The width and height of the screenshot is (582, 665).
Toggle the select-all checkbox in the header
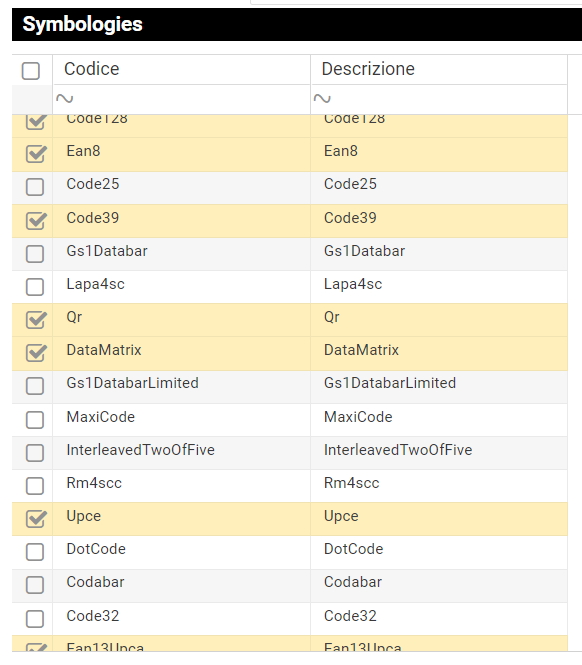(31, 71)
